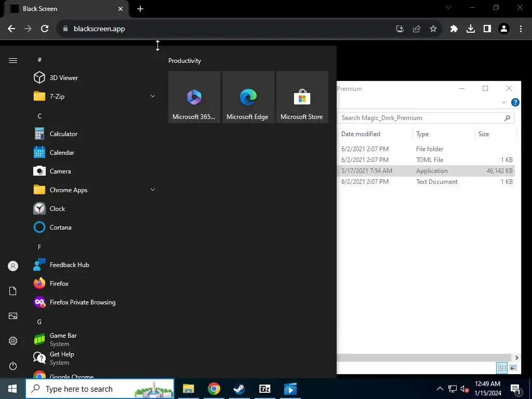The width and height of the screenshot is (532, 399).
Task: Open the Microsoft Edge tile
Action: [248, 97]
